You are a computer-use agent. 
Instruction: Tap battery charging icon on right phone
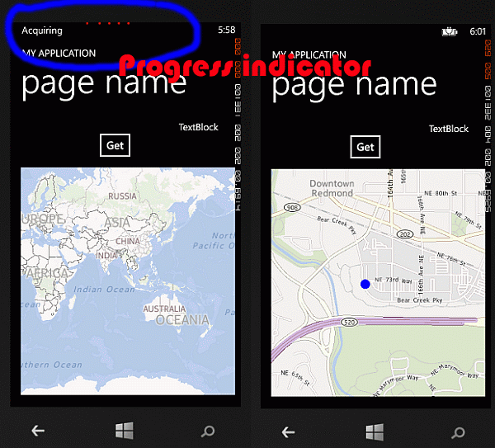(x=450, y=31)
